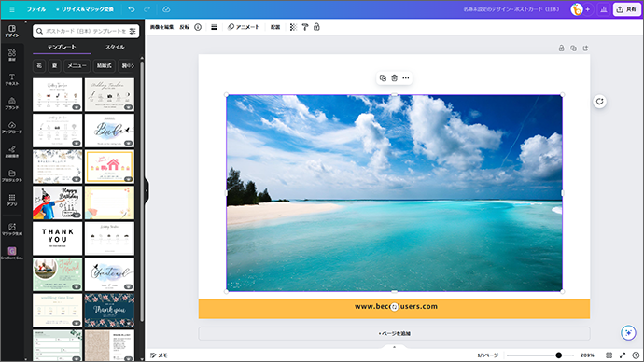Edit the design title field
Viewport: 644px width, 362px height.
511,9
